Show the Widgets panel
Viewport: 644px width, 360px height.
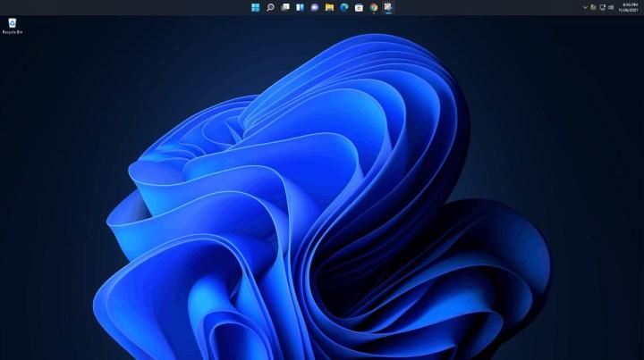300,7
